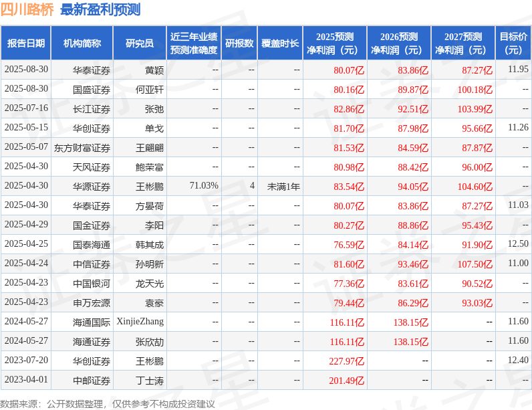Click researcher name 孙明新
532x410 pixels.
coord(150,264)
